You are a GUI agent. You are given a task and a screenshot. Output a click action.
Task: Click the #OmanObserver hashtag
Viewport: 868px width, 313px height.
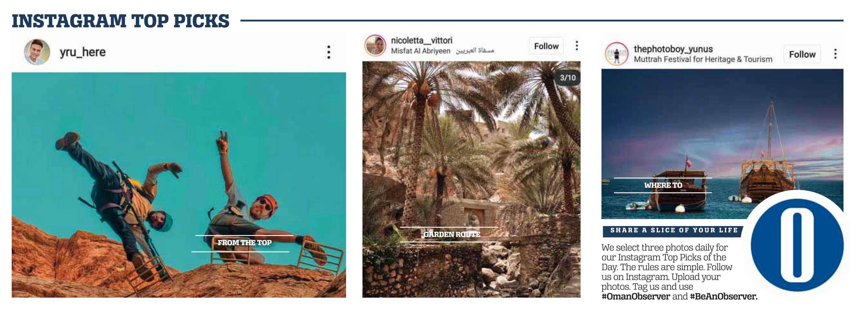tap(636, 297)
